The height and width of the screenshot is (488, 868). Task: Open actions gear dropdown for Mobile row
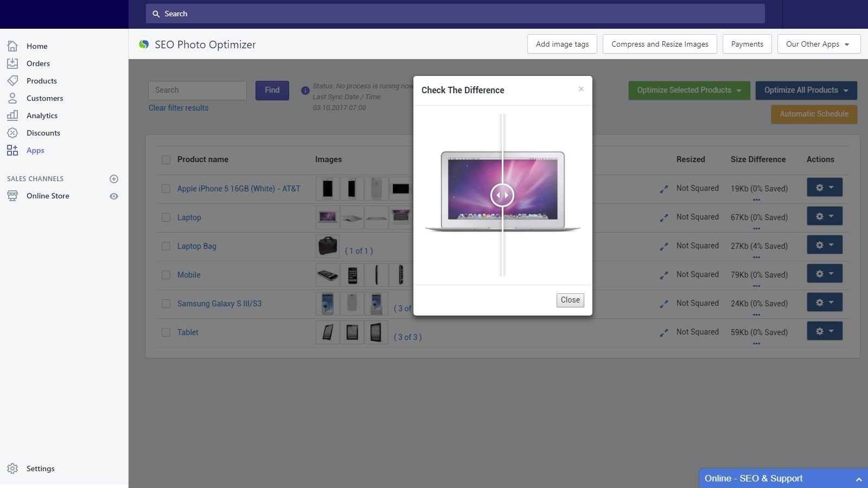pyautogui.click(x=825, y=274)
